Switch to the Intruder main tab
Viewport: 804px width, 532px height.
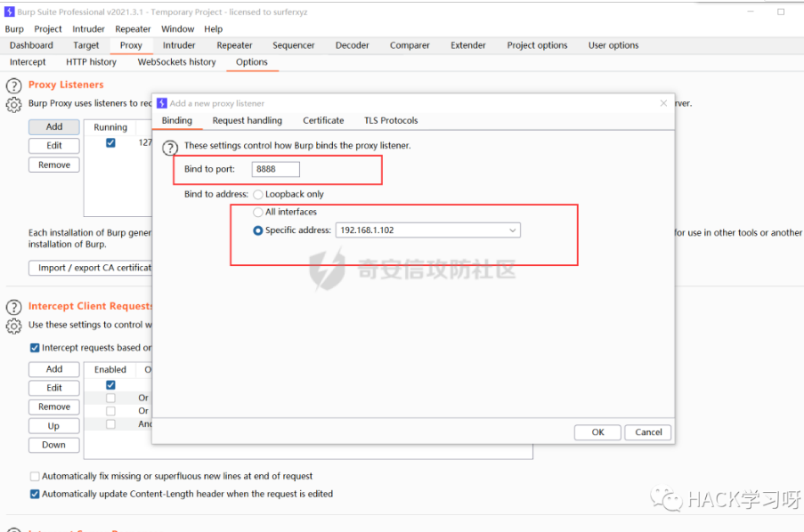click(x=179, y=45)
